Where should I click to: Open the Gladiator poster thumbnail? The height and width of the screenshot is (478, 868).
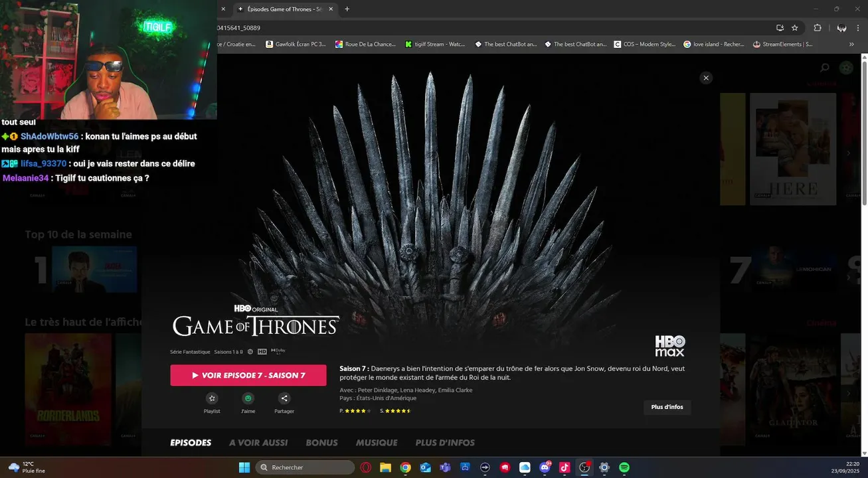pos(793,389)
